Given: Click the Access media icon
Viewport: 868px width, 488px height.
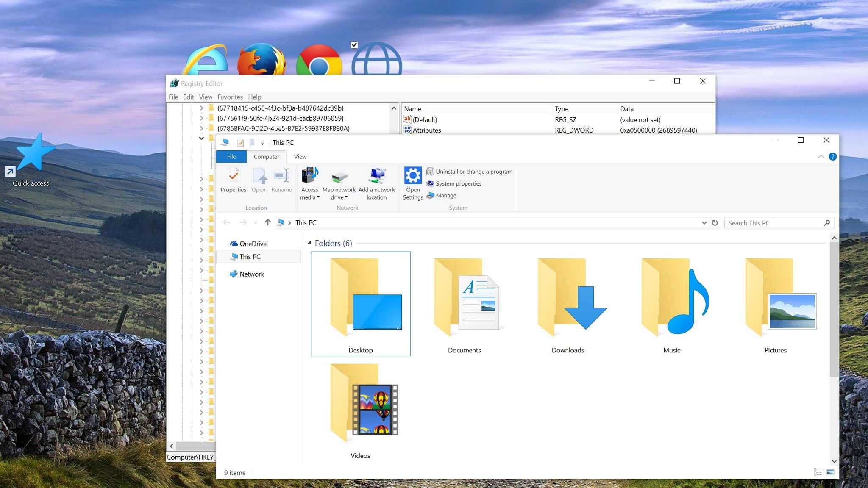Looking at the screenshot, I should 309,175.
